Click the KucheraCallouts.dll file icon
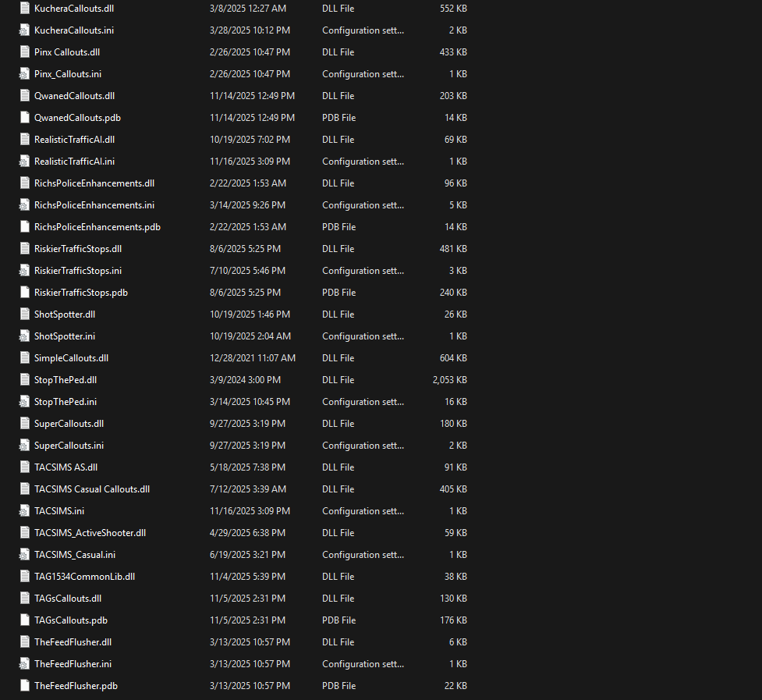 pyautogui.click(x=26, y=9)
